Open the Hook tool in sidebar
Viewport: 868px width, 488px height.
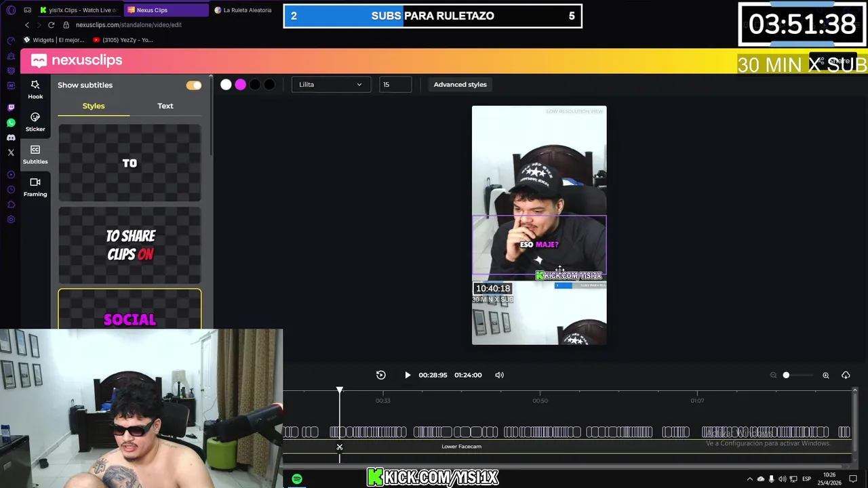pos(35,89)
